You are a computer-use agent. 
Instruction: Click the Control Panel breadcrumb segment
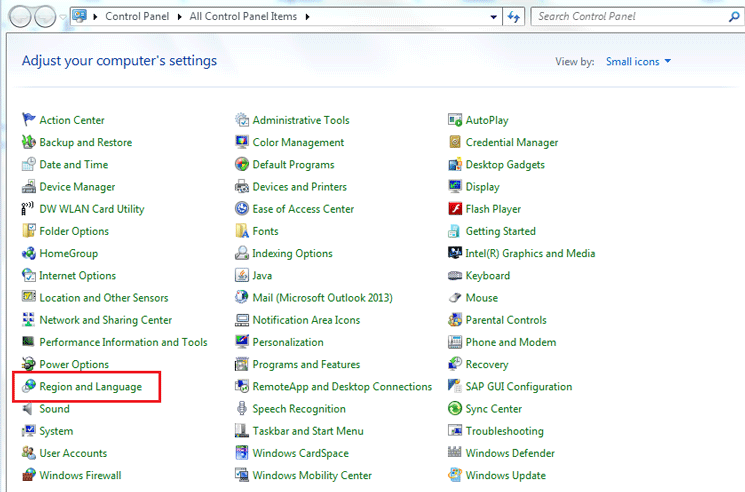[135, 17]
